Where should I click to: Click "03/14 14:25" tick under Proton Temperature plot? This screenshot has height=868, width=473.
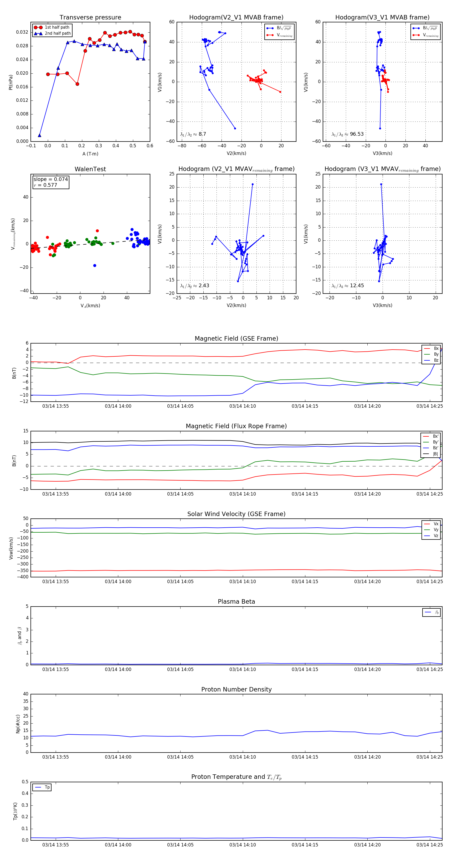(x=430, y=845)
